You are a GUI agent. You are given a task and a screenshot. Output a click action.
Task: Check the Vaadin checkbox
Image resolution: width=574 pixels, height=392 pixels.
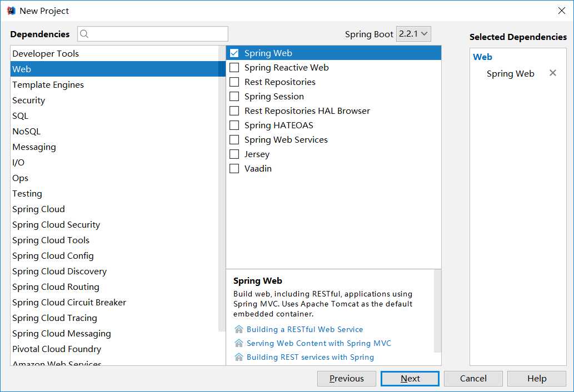pyautogui.click(x=234, y=169)
